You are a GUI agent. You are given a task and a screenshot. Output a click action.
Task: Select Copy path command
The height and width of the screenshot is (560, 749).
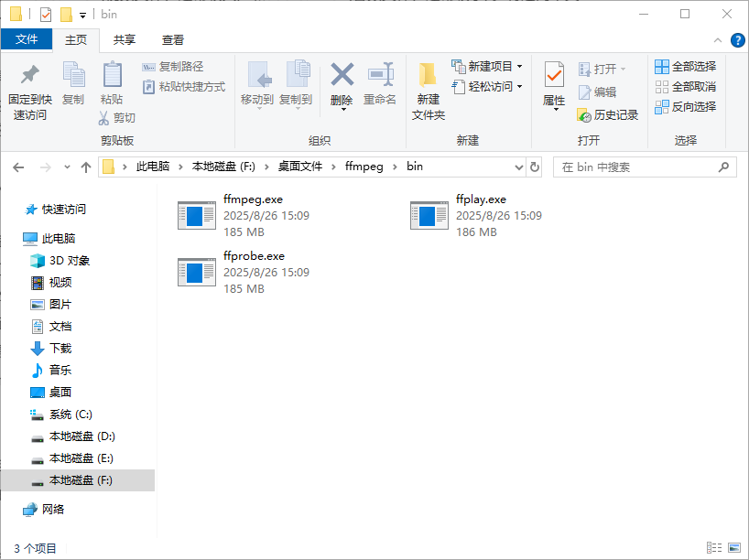click(x=173, y=67)
